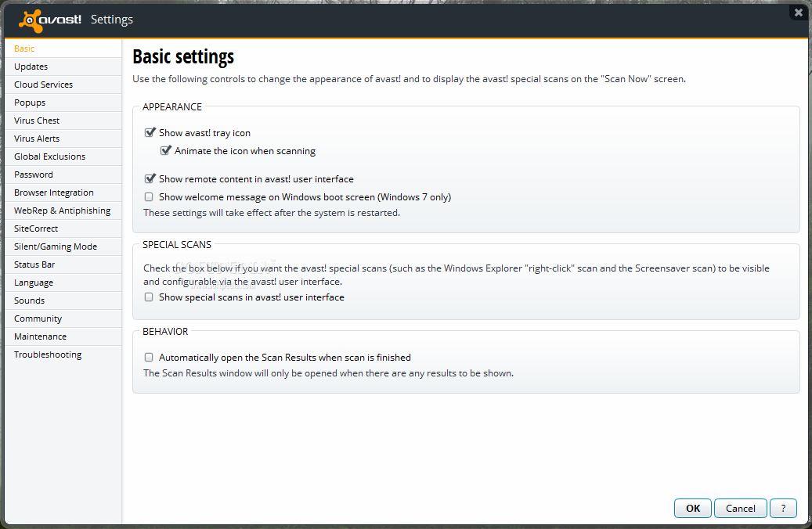Click the BEHAVIOR group label
The height and width of the screenshot is (529, 812).
[x=165, y=332]
